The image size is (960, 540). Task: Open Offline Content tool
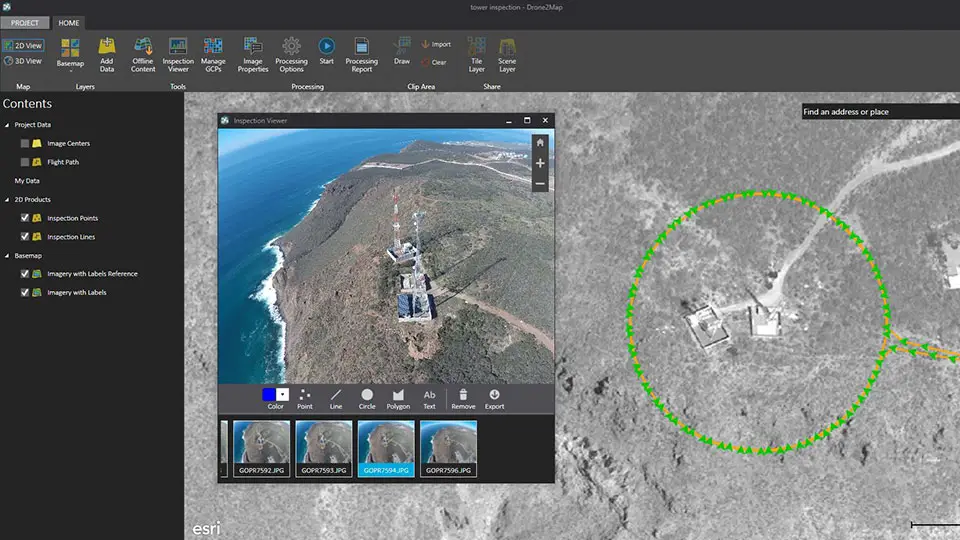click(x=143, y=54)
